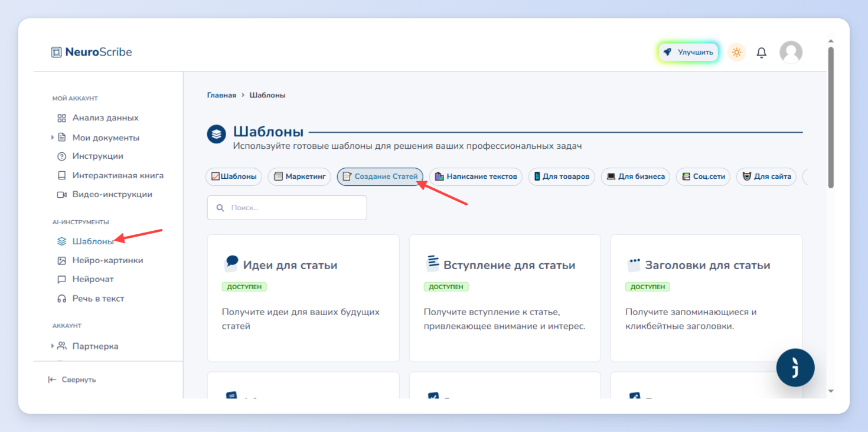The height and width of the screenshot is (432, 868).
Task: Click the NeuroScribe logo
Action: coord(92,52)
